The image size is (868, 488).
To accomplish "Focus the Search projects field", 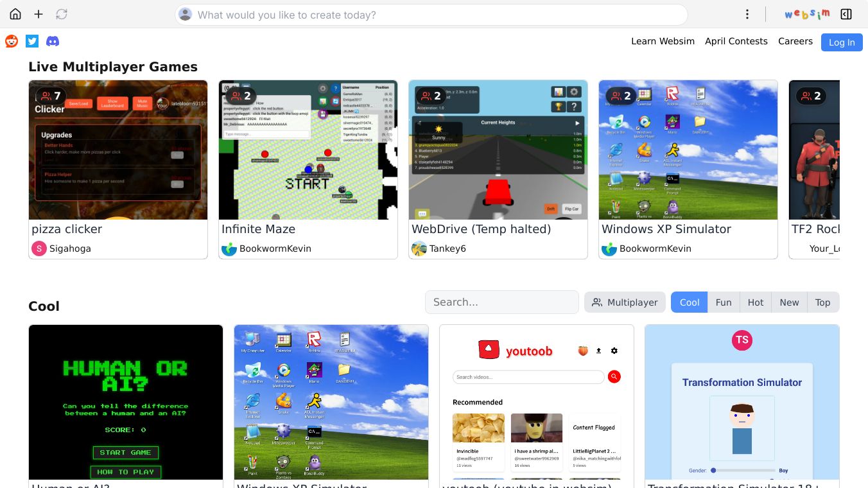I will [502, 302].
